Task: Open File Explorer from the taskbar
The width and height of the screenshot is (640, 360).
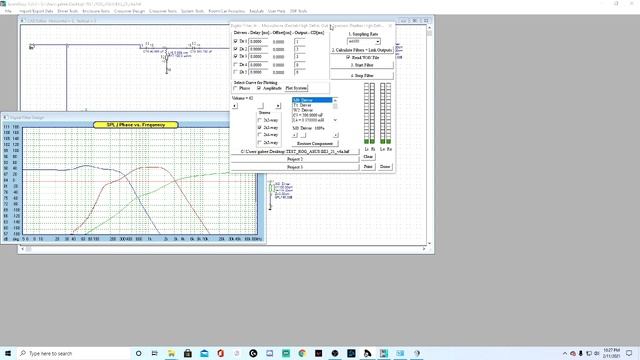Action: (x=171, y=353)
